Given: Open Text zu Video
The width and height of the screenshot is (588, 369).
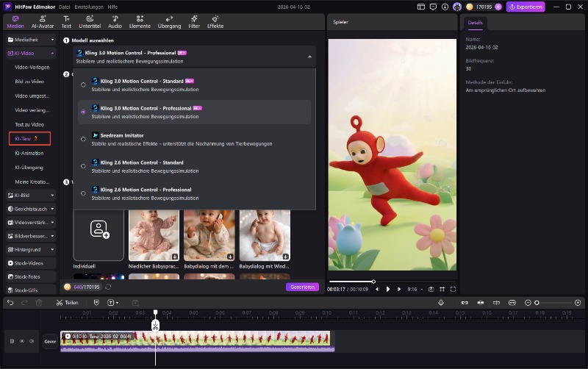Looking at the screenshot, I should (x=29, y=124).
